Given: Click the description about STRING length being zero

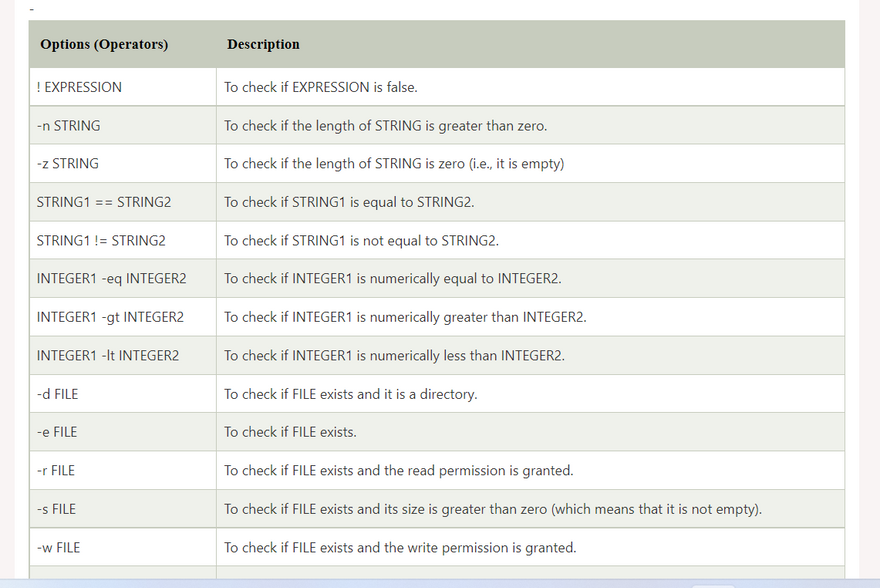Looking at the screenshot, I should (394, 164).
